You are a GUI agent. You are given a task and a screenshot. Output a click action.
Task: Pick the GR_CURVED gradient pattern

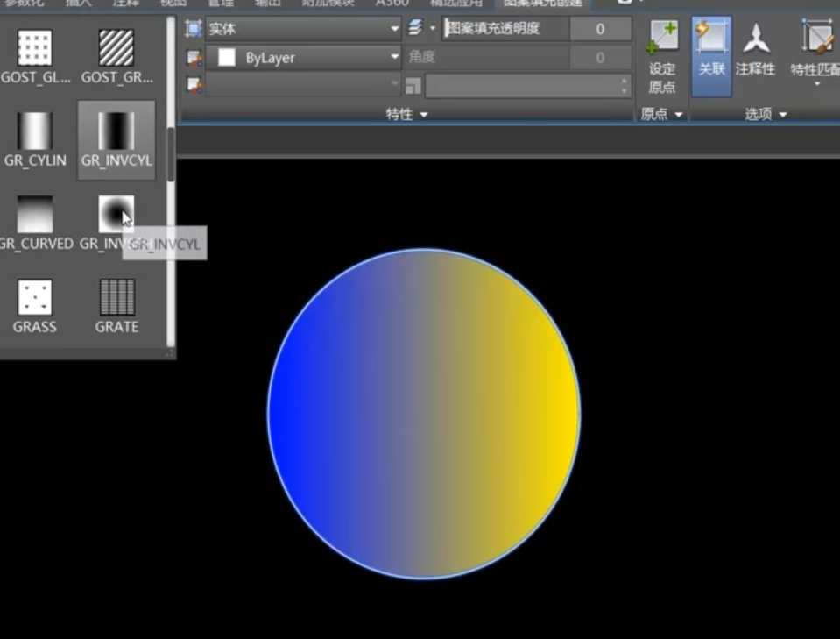click(35, 216)
